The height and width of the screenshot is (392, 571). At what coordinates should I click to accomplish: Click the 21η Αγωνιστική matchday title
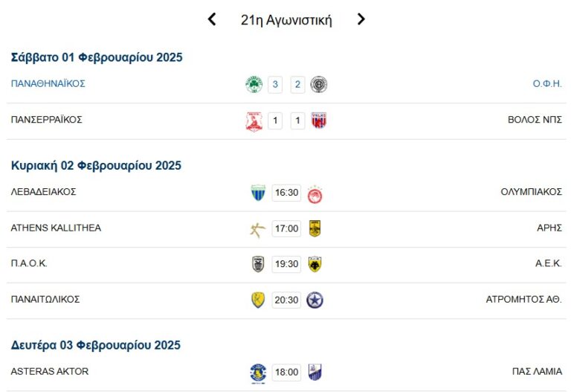[286, 20]
